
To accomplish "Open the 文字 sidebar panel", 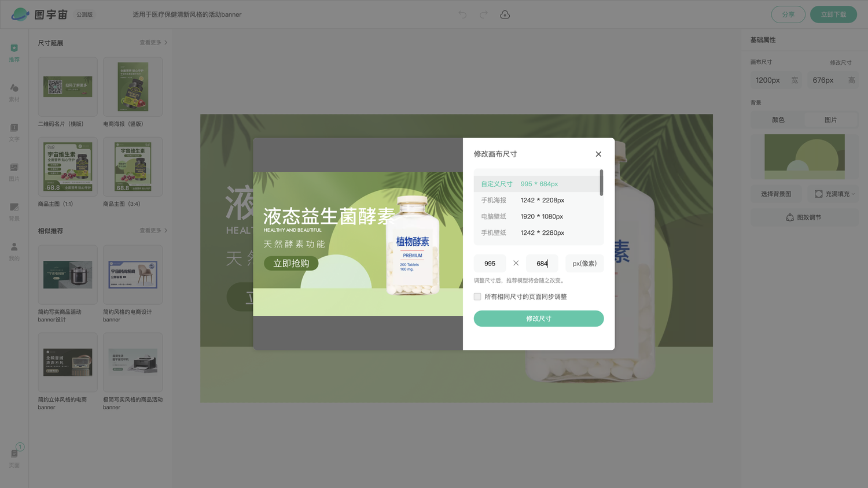I will coord(14,132).
